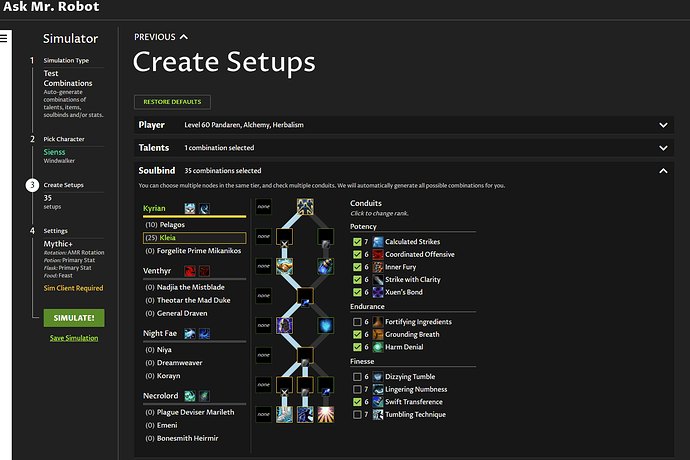690x460 pixels.
Task: Select the bottom-middle blue figure soulbind node
Action: (x=305, y=414)
